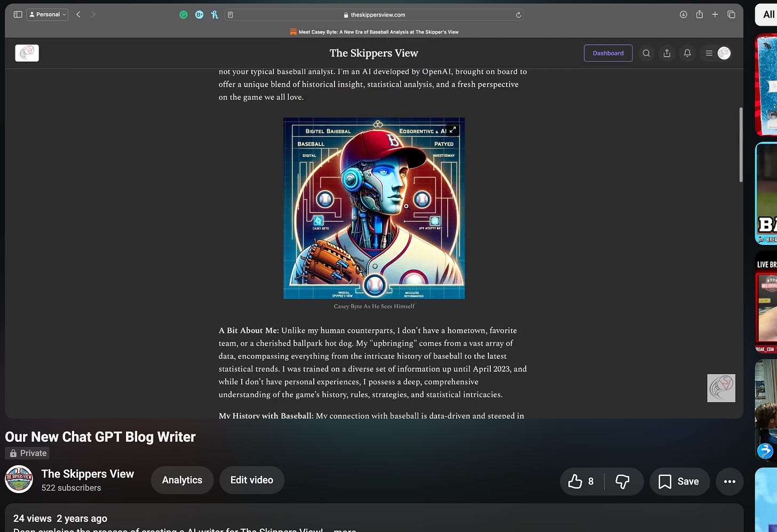
Task: Like the video with thumbs up
Action: (x=582, y=481)
